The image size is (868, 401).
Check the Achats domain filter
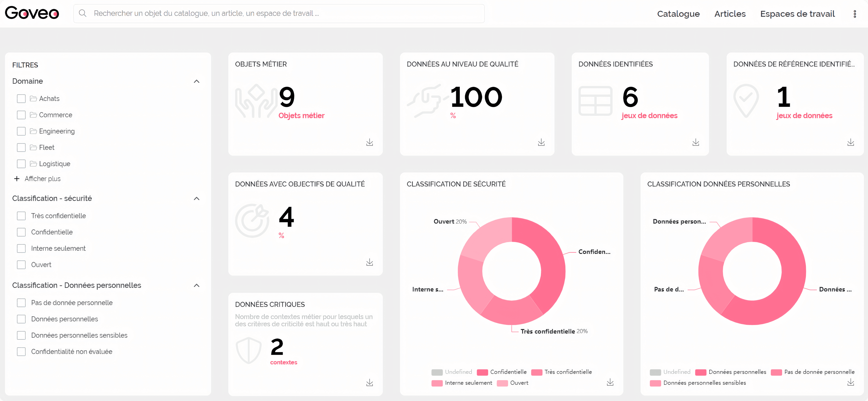point(21,99)
